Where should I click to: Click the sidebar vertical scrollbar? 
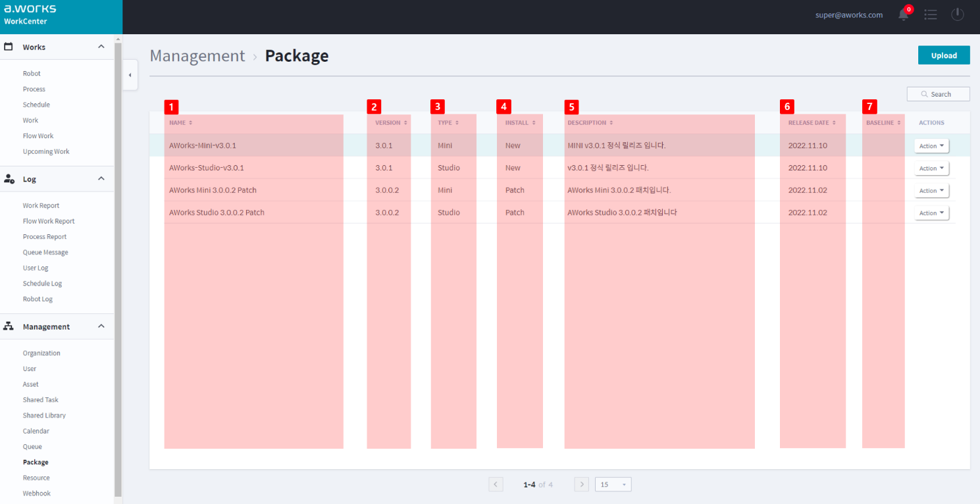[x=118, y=270]
